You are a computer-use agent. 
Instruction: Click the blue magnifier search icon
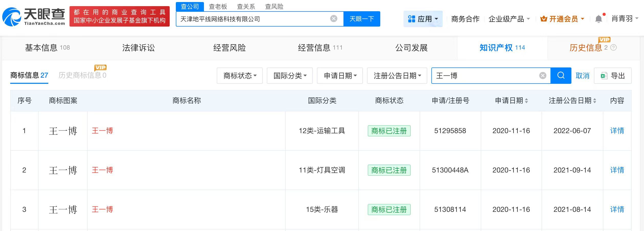(561, 76)
